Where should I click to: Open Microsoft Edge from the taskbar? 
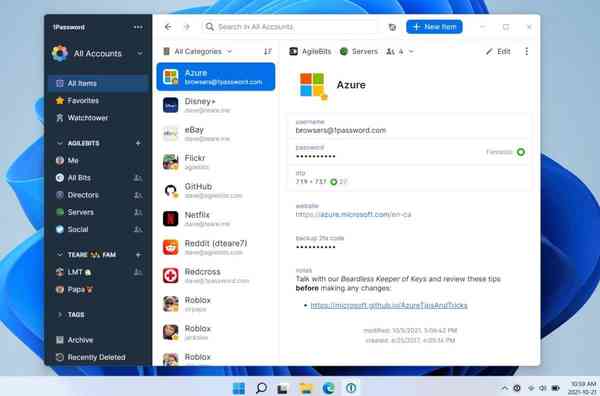(328, 388)
